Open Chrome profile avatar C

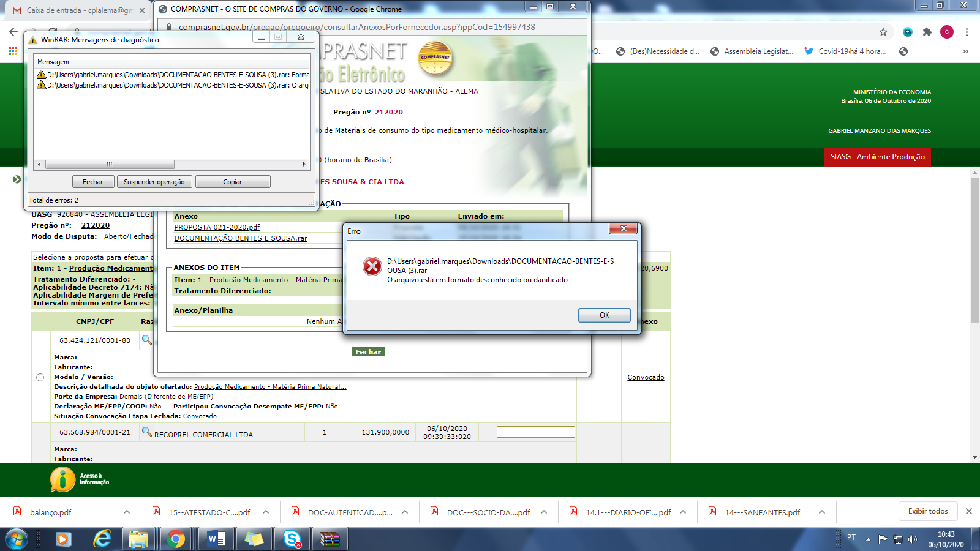click(947, 32)
